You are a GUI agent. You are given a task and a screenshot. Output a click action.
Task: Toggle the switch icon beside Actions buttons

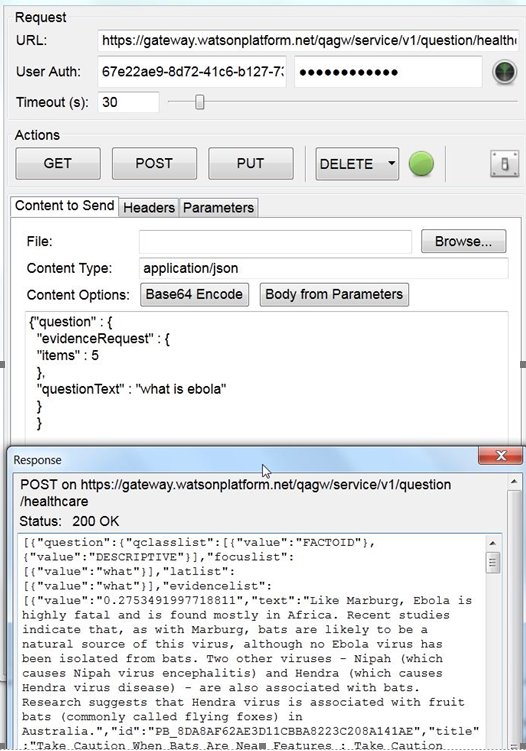tap(504, 164)
